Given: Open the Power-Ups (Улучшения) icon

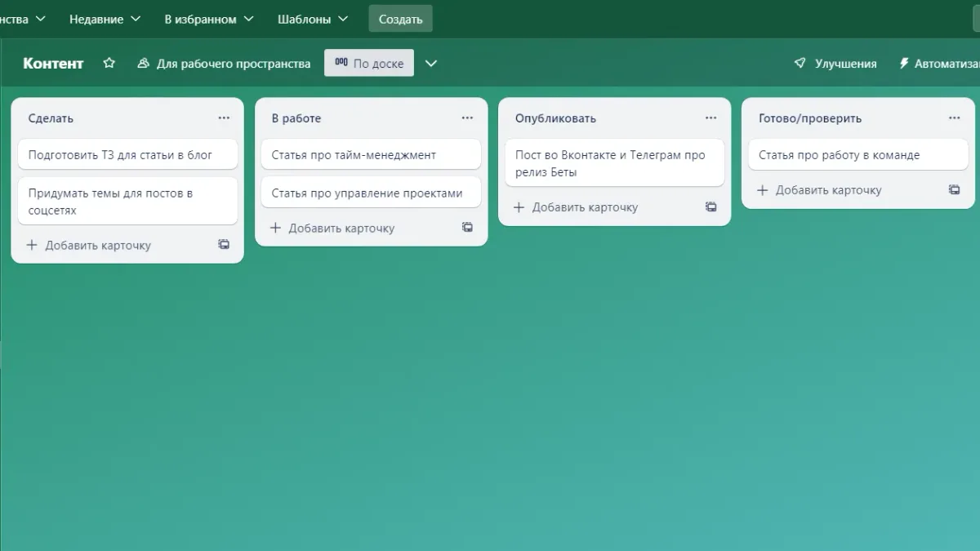Looking at the screenshot, I should pyautogui.click(x=798, y=62).
